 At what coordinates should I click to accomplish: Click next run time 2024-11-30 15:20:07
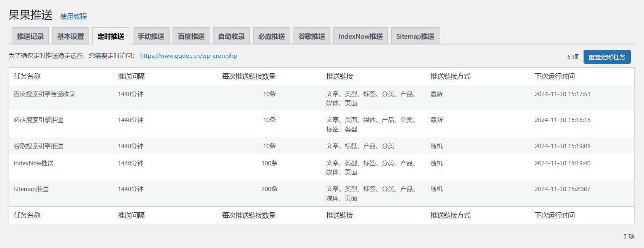point(562,189)
